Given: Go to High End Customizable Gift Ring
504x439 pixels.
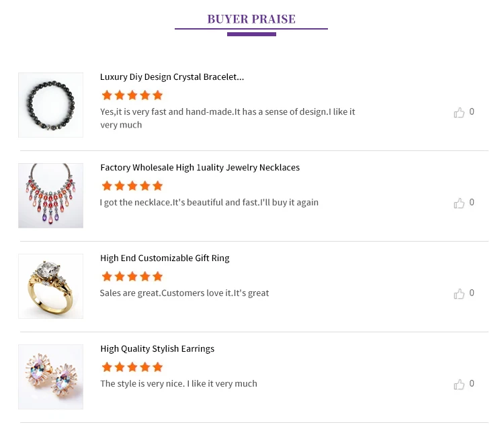Looking at the screenshot, I should click(165, 258).
